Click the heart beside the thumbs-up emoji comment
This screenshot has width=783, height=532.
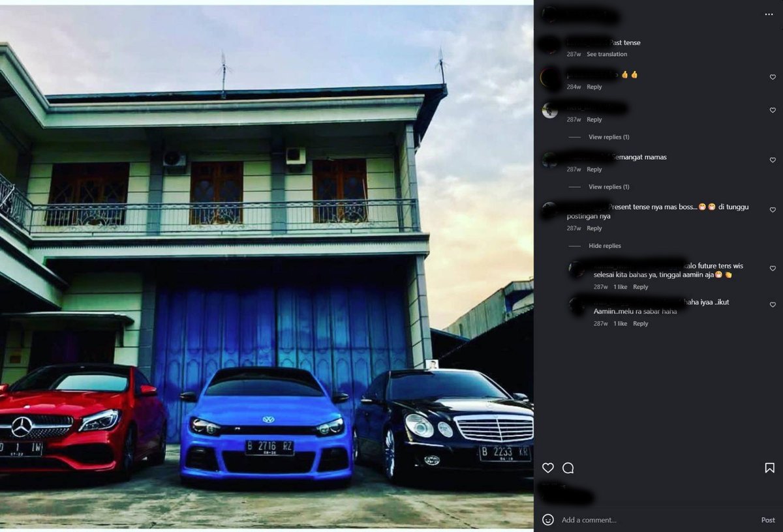click(773, 77)
